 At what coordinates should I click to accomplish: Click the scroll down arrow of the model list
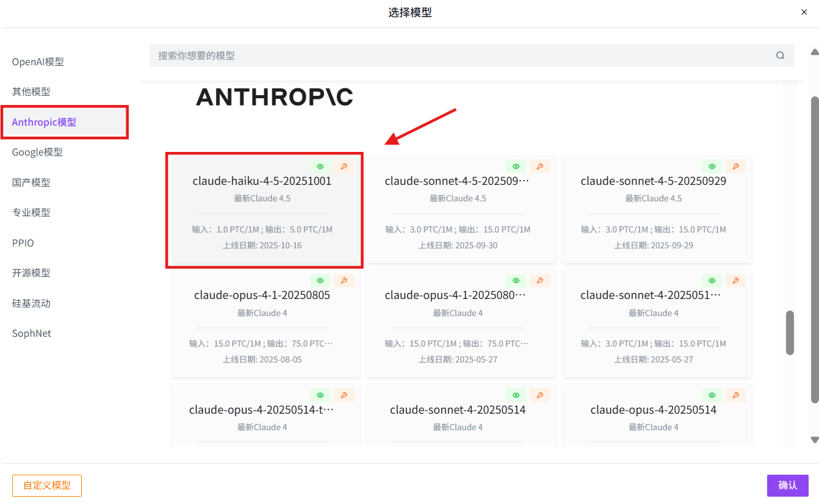pyautogui.click(x=814, y=439)
